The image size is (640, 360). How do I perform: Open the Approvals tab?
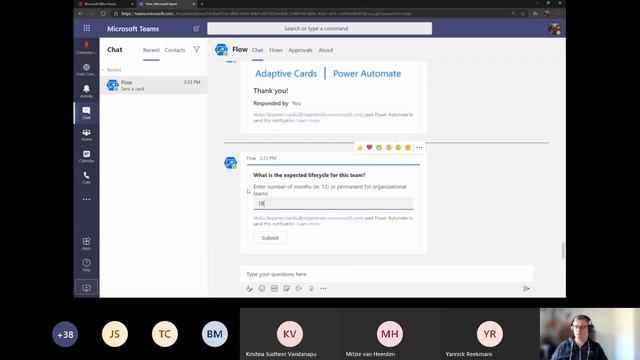point(300,50)
